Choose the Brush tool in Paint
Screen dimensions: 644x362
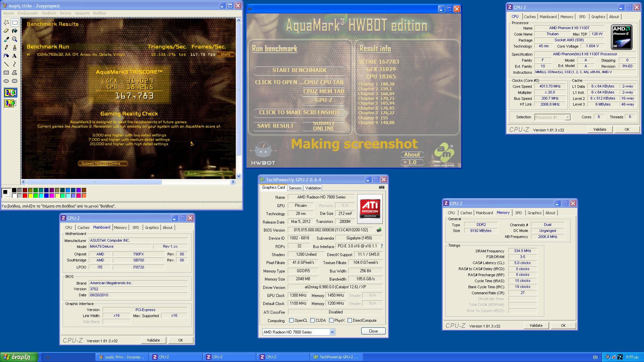tap(15, 48)
